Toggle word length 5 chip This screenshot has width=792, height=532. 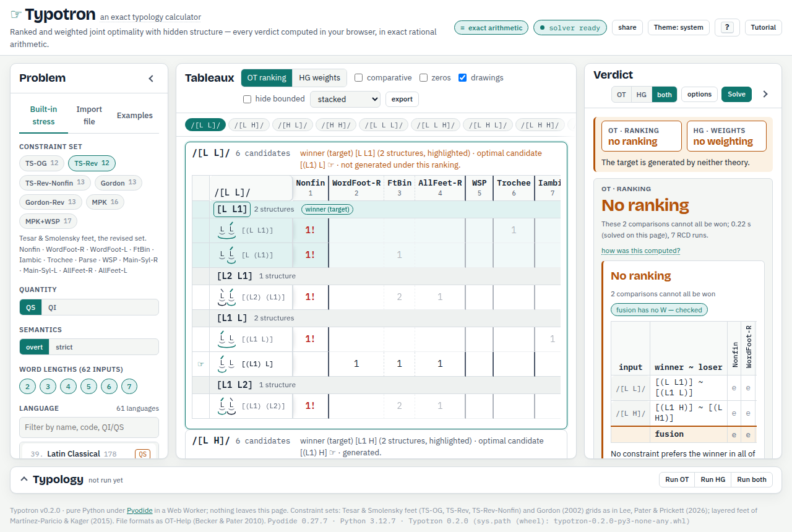tap(88, 387)
